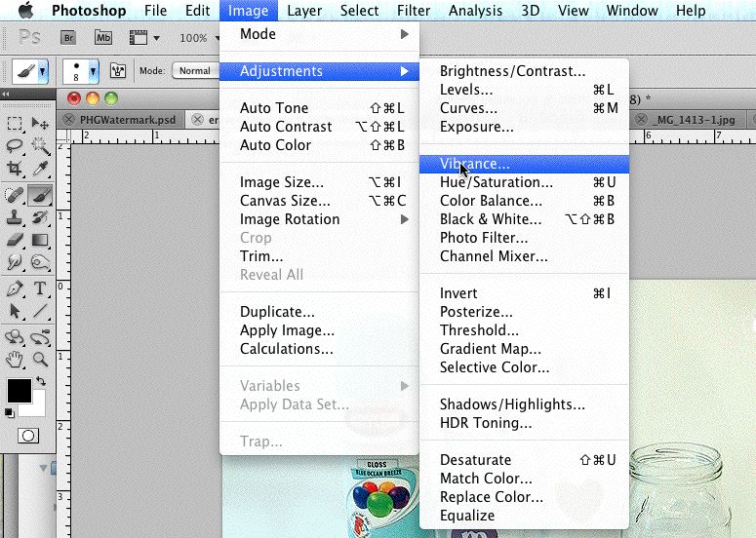Select the Spot Healing Brush tool

(15, 195)
